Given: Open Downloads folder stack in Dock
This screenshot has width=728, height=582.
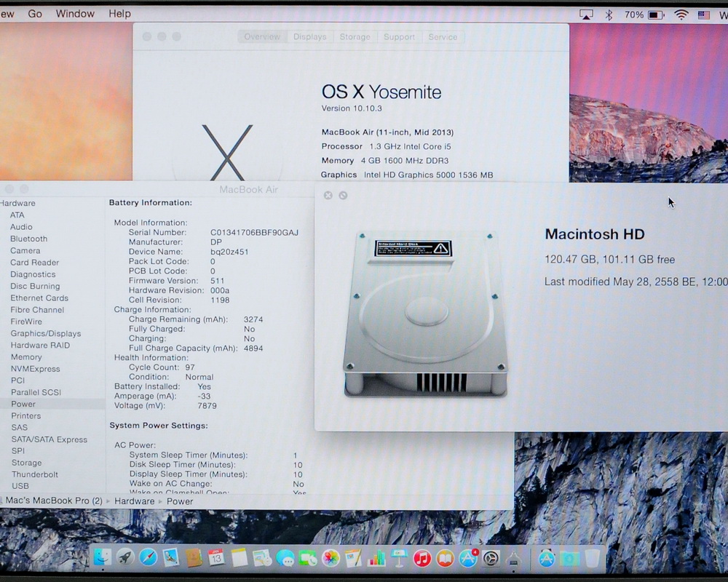Looking at the screenshot, I should (x=570, y=558).
